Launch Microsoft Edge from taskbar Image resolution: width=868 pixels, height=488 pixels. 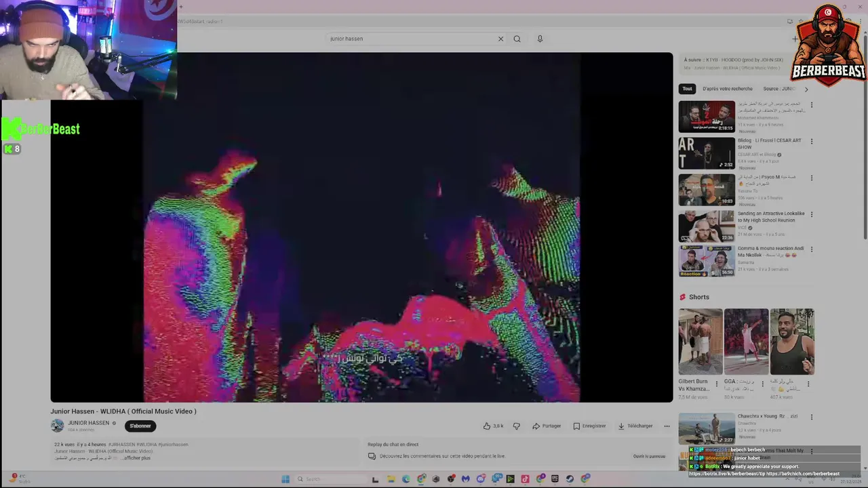[x=406, y=479]
